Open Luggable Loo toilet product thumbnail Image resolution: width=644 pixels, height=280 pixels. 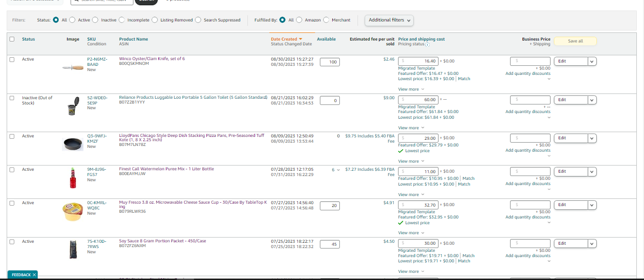click(73, 106)
